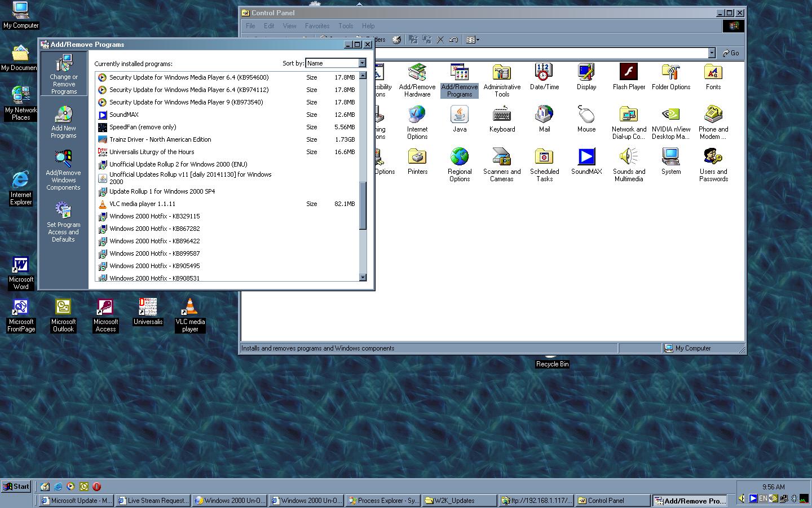This screenshot has height=508, width=812.
Task: Click the volume icon in system tray
Action: 742,498
